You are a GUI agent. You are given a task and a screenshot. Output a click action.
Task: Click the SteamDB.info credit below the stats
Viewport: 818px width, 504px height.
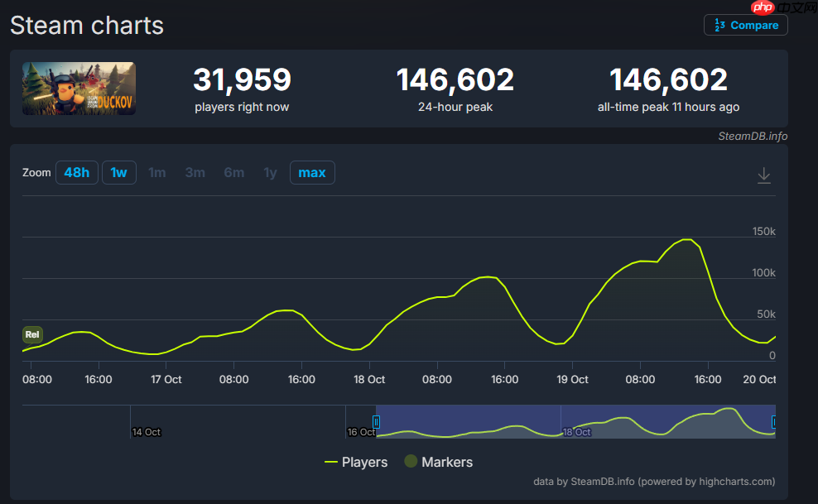(752, 136)
